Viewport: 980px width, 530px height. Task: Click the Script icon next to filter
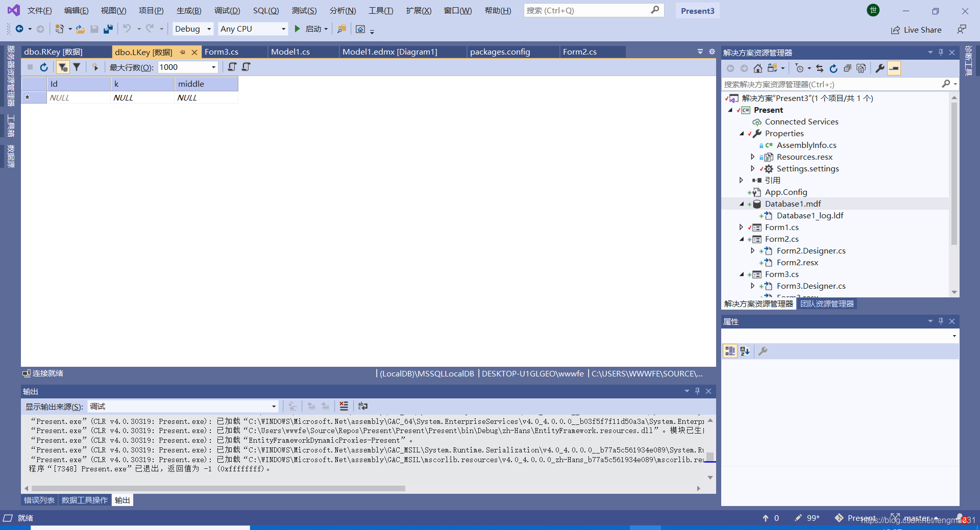tap(95, 67)
